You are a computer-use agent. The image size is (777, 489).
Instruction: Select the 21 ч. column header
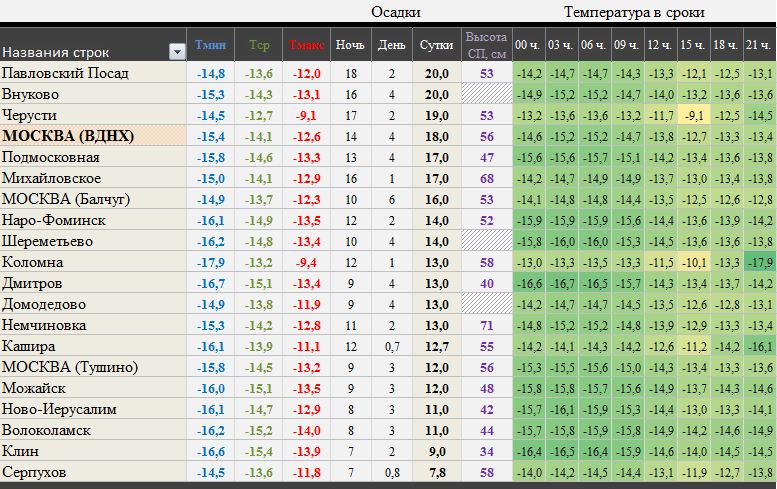(x=759, y=45)
